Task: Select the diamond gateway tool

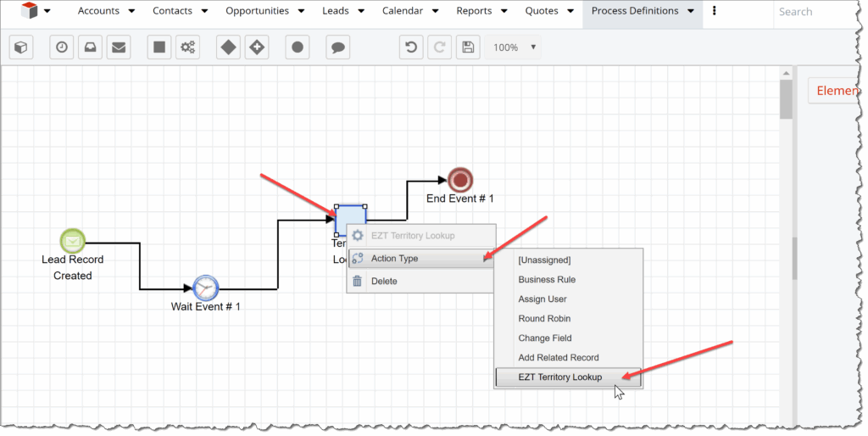Action: 228,48
